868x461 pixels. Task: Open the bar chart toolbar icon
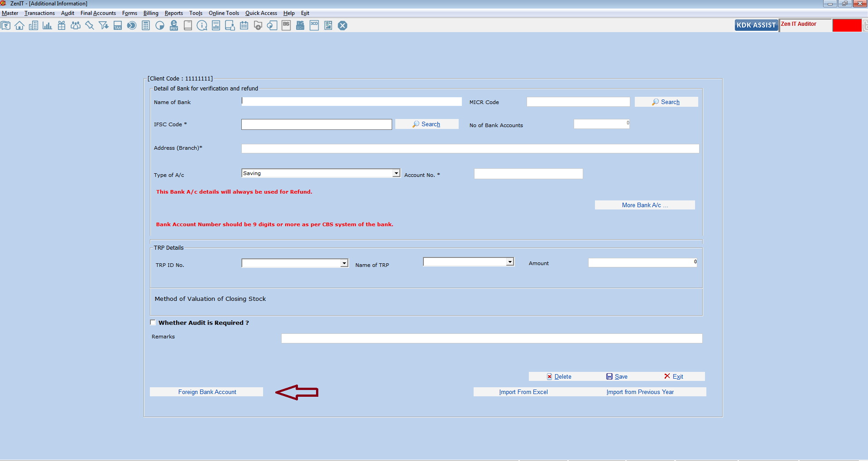[48, 26]
